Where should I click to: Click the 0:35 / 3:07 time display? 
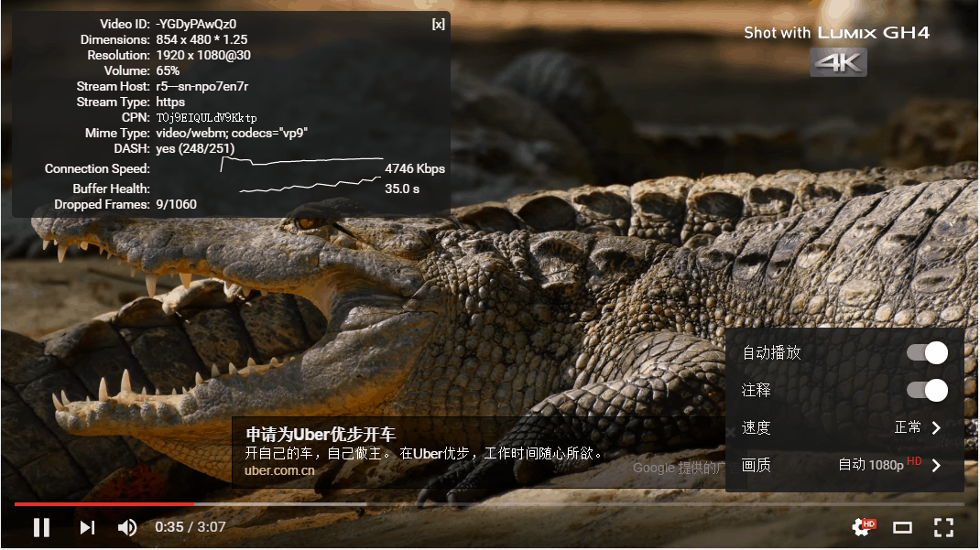coord(190,527)
